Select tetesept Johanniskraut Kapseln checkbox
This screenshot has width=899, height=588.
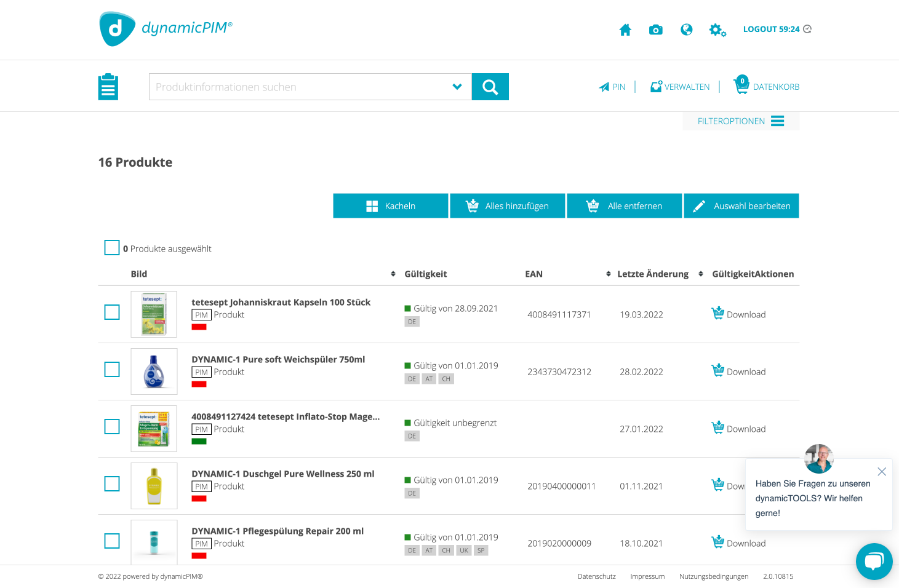click(x=112, y=312)
